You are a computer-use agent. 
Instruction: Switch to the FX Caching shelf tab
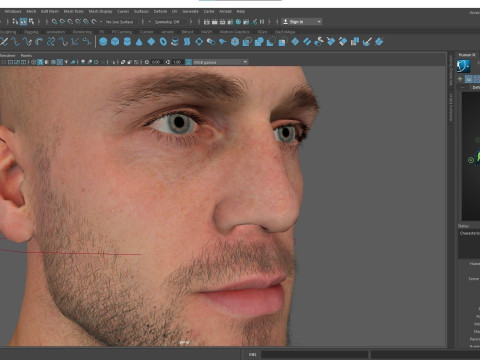122,32
